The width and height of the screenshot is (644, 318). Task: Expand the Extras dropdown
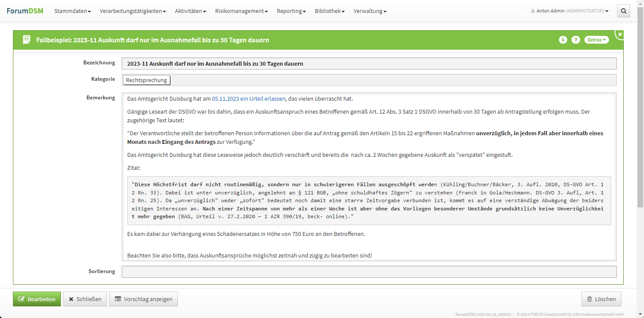596,40
